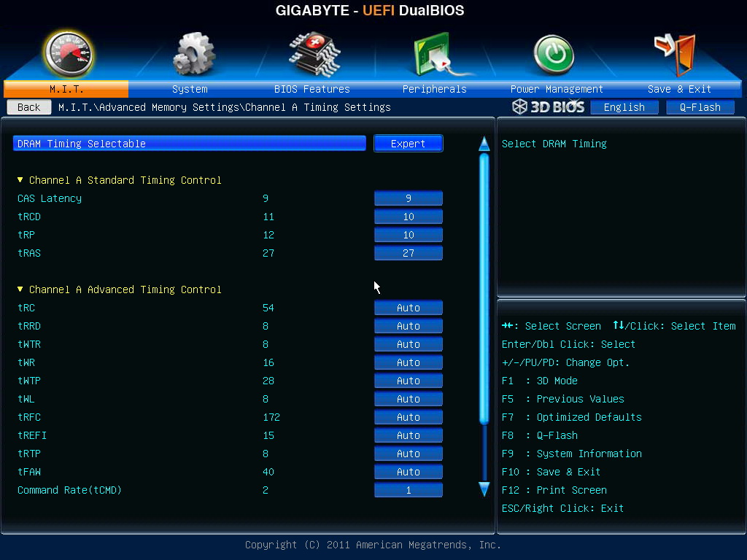This screenshot has height=560, width=747.
Task: Click the tFAW current value 40
Action: pos(268,472)
